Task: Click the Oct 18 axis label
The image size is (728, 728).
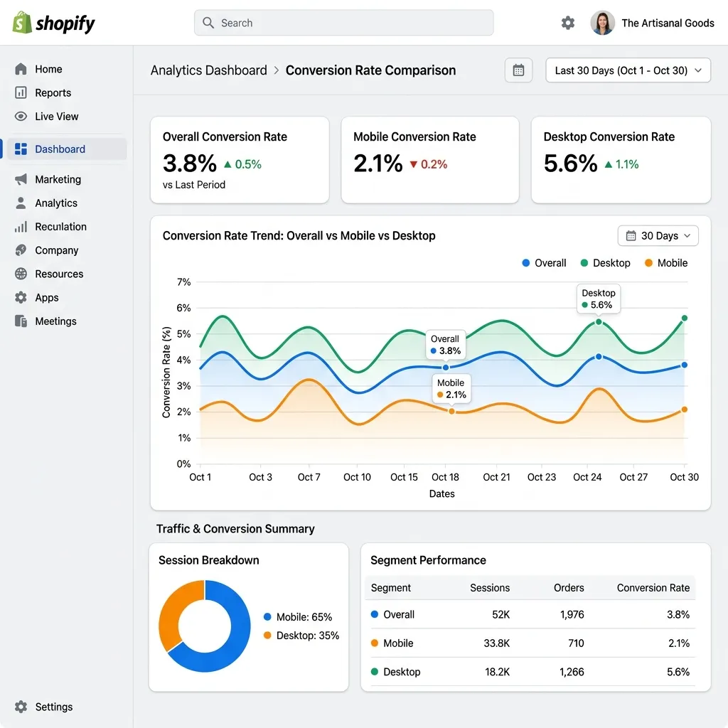Action: pyautogui.click(x=445, y=477)
